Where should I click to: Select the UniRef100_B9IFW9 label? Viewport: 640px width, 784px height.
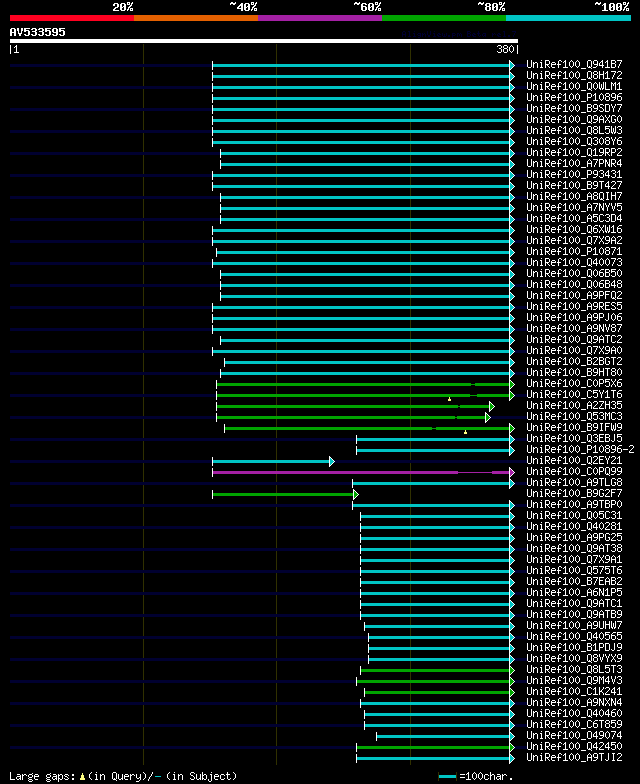(x=574, y=428)
